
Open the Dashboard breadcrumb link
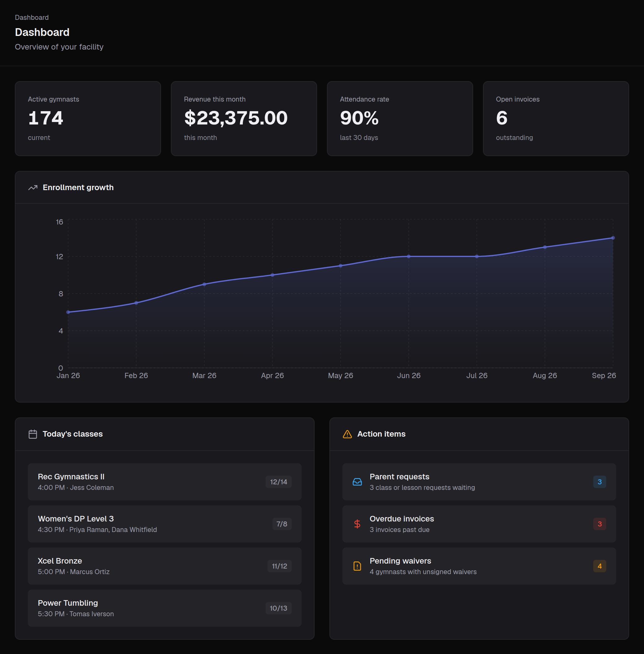(32, 18)
